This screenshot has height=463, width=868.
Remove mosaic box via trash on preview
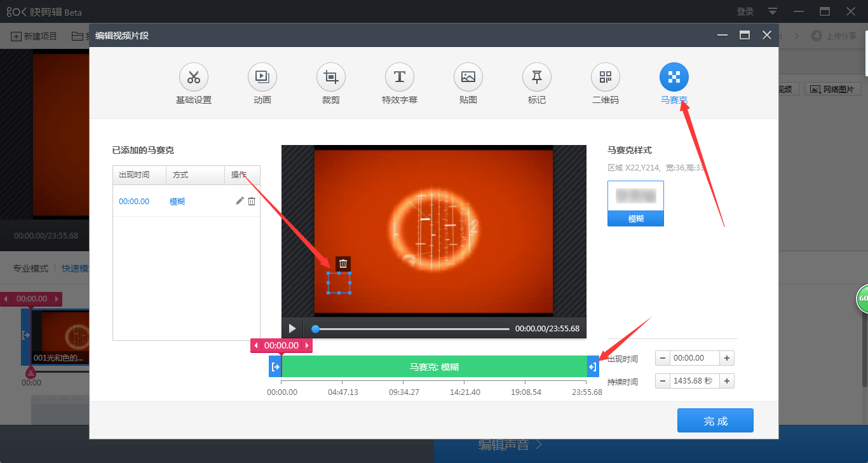(343, 264)
